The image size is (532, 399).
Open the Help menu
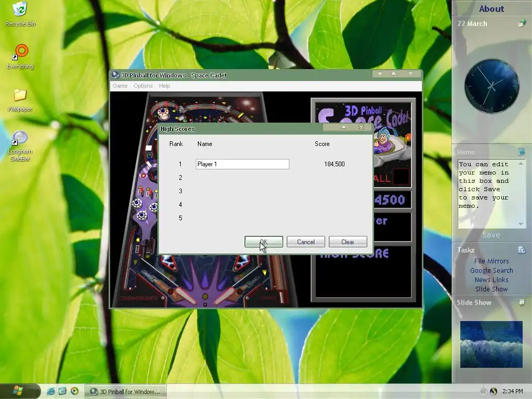pyautogui.click(x=165, y=86)
